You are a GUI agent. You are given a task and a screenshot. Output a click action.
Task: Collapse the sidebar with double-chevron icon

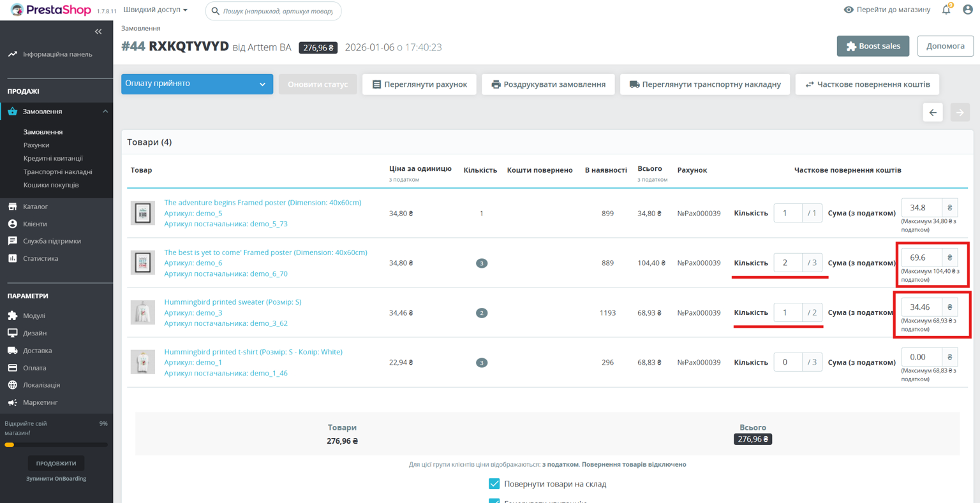click(x=98, y=31)
